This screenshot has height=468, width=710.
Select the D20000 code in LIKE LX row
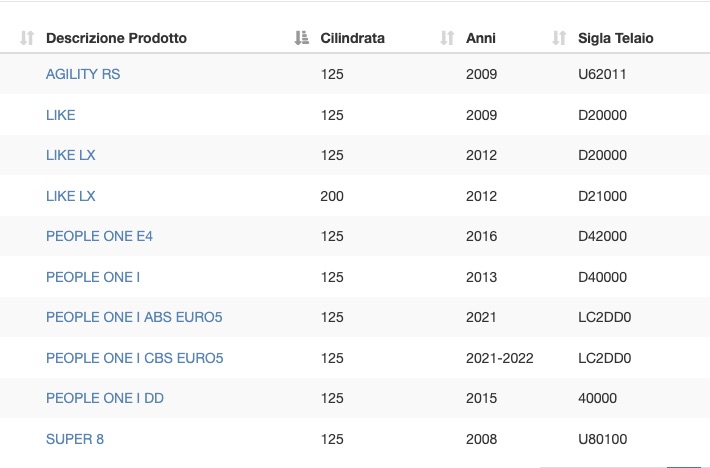pyautogui.click(x=602, y=155)
